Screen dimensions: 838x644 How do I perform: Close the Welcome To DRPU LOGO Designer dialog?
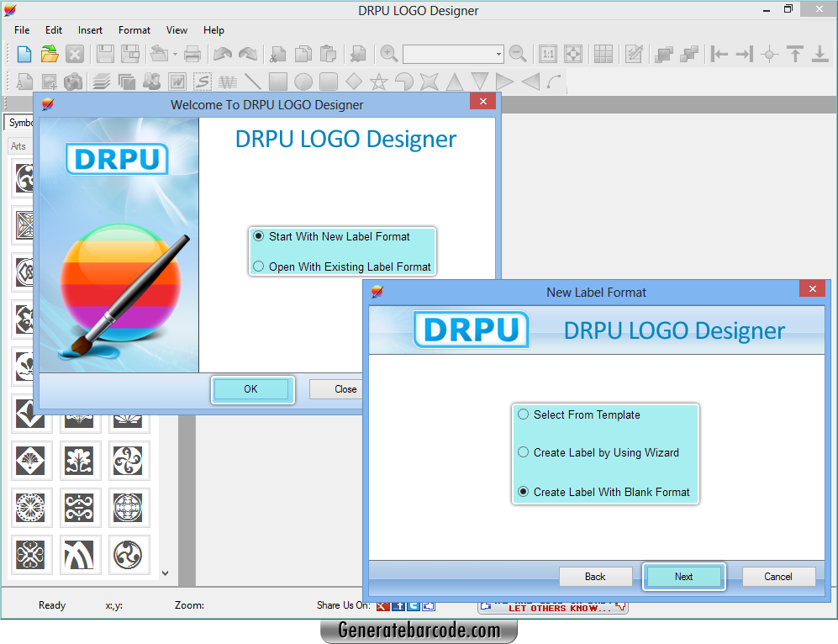[x=483, y=101]
